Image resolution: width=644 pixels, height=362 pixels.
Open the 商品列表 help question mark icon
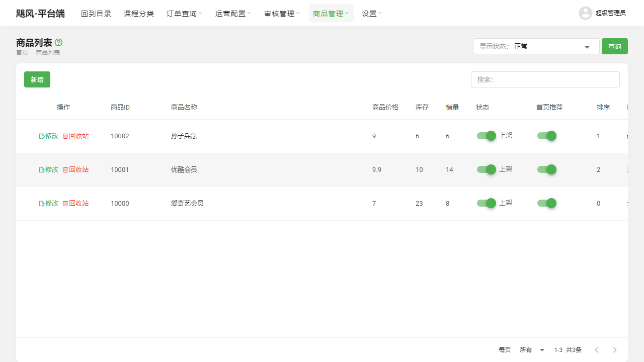coord(59,43)
